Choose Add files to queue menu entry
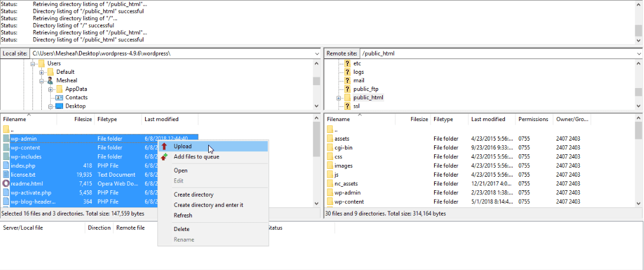Screen dimensions: 644x270 (213, 157)
